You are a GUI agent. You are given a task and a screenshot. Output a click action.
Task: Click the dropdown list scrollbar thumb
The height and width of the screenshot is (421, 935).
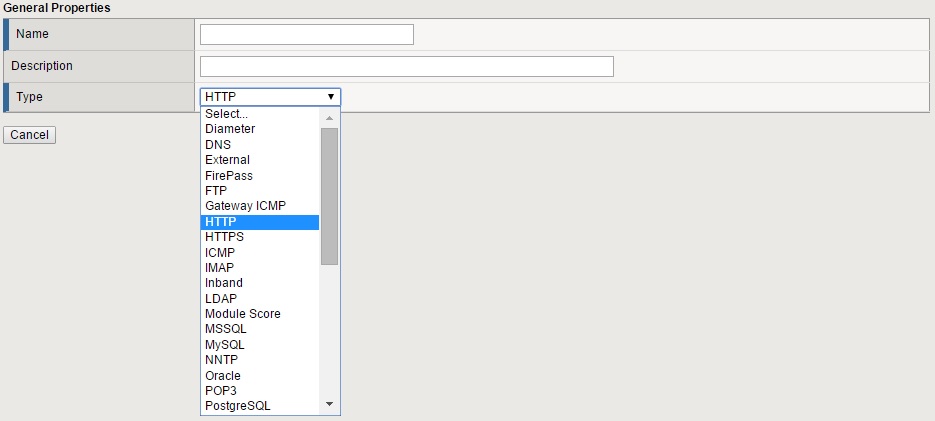click(329, 195)
